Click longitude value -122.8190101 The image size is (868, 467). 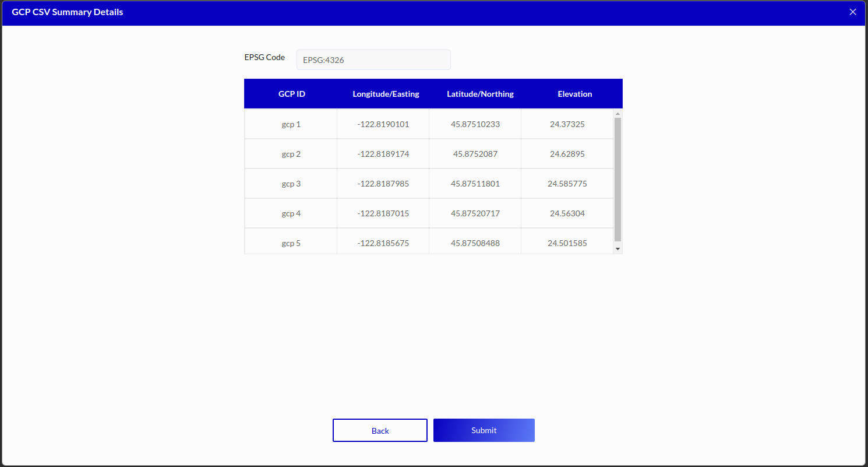(383, 124)
